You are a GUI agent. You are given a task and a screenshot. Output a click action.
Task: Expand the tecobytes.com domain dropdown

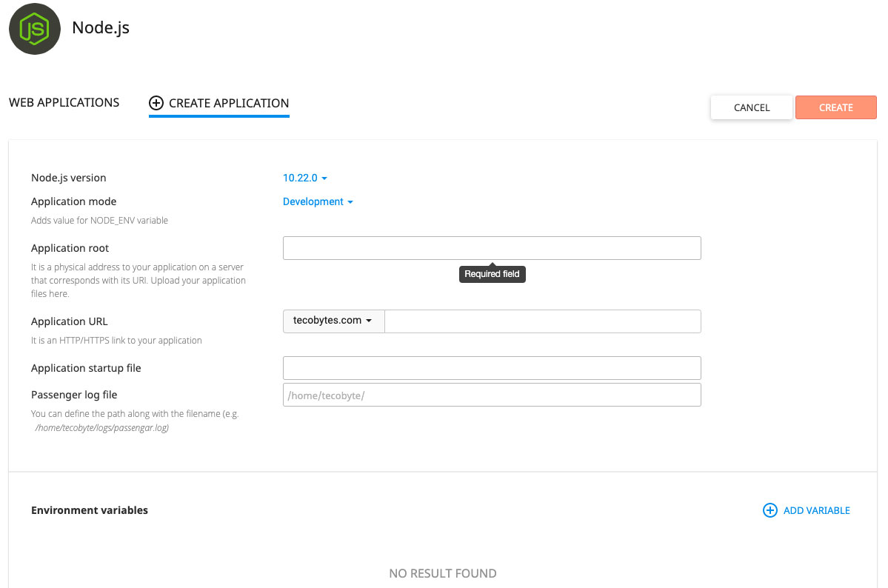coord(333,321)
